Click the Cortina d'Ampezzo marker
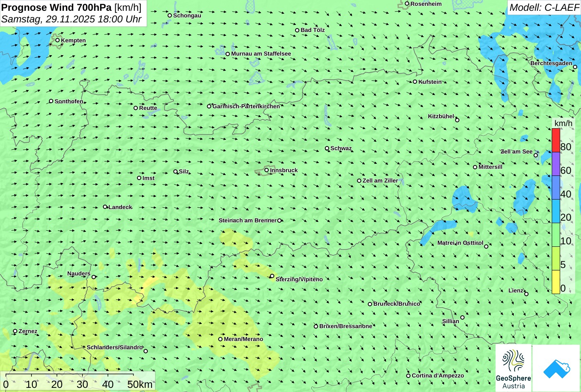Screen dimensions: 581x392 [408, 376]
